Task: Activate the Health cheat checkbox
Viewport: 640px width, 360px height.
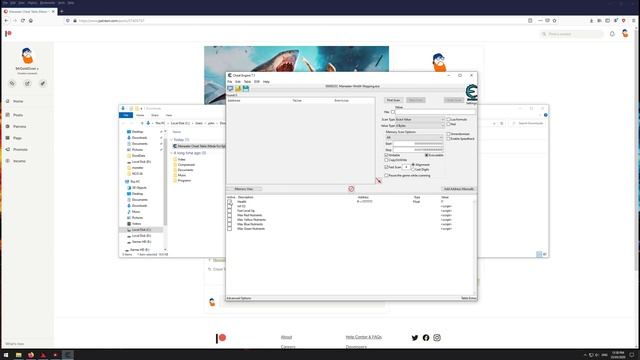Action: coord(229,202)
